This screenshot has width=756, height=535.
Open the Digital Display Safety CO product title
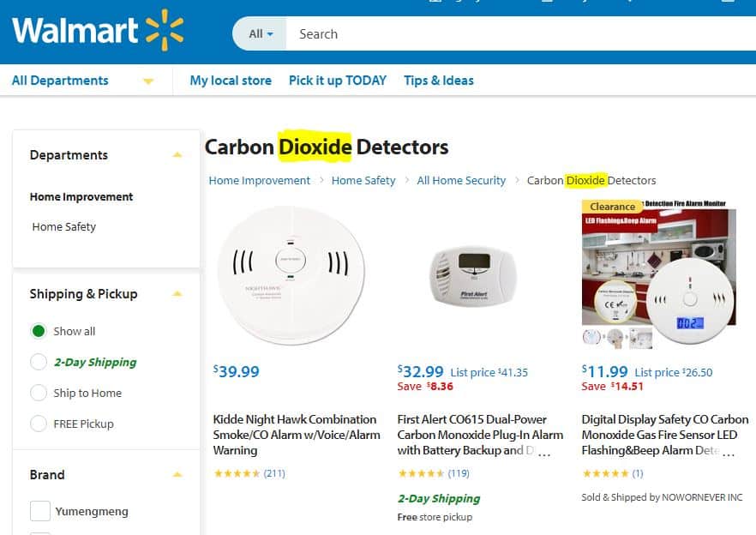[664, 435]
